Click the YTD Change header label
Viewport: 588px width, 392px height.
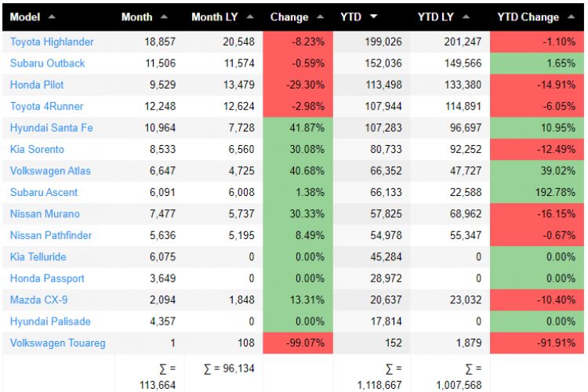point(528,17)
